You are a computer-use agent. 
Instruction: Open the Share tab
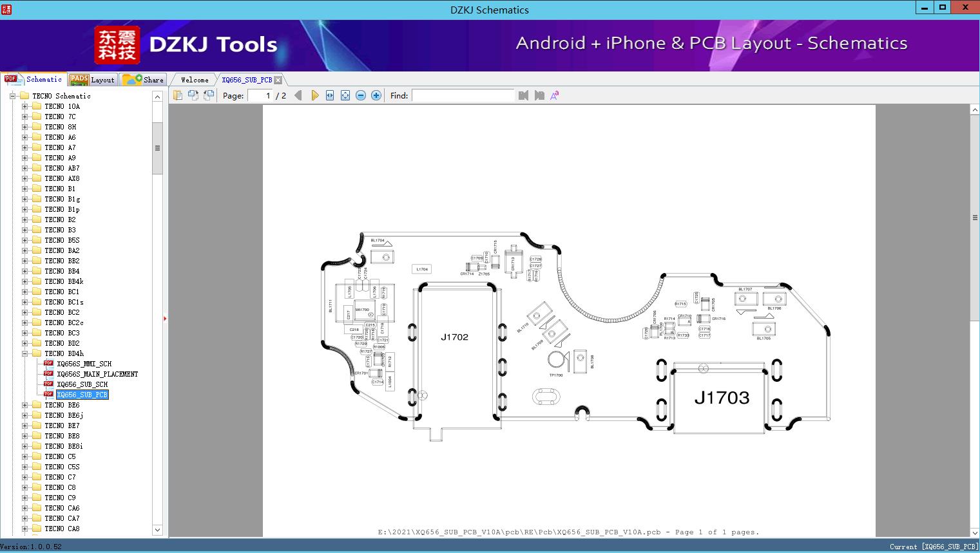coord(143,80)
